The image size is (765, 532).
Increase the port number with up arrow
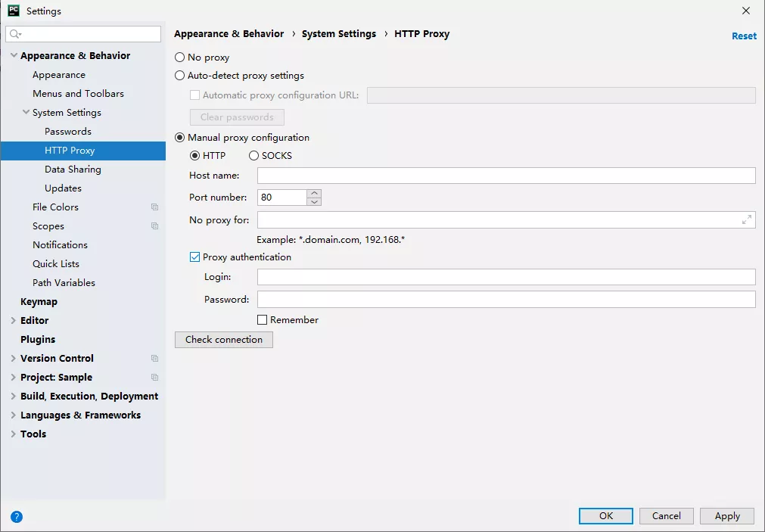[314, 193]
